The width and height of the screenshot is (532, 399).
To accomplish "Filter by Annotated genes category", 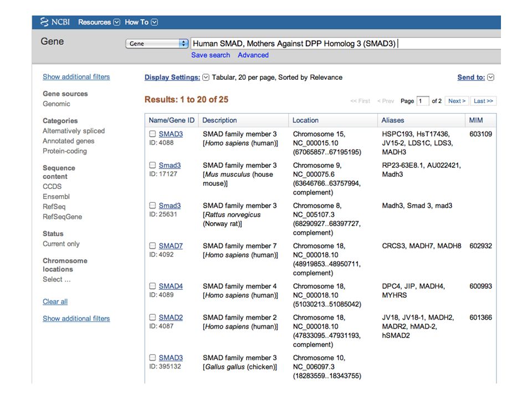I will [69, 141].
